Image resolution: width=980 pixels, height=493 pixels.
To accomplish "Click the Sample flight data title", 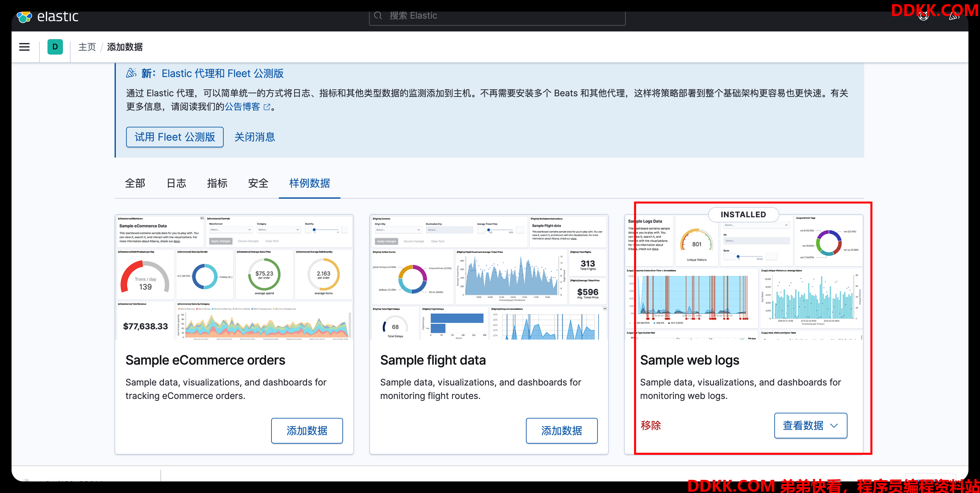I will coord(433,360).
